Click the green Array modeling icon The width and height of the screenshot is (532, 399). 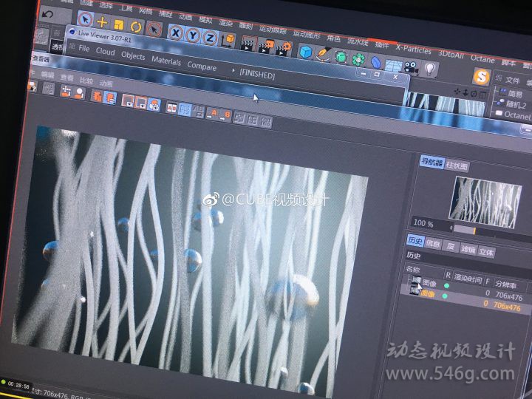[x=358, y=59]
